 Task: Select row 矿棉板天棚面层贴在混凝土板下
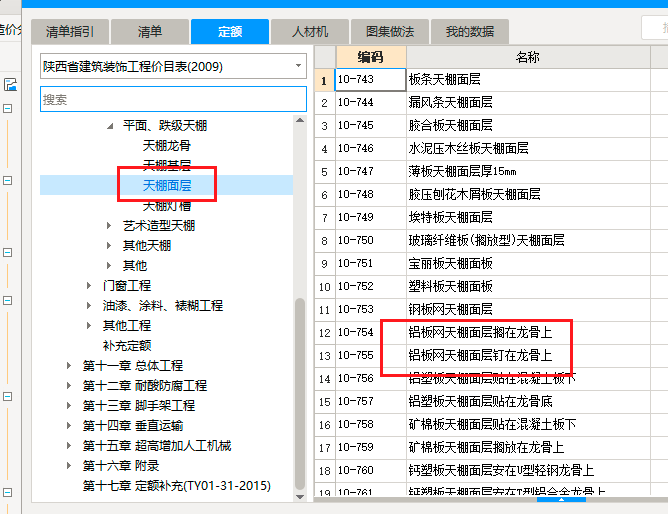point(528,425)
